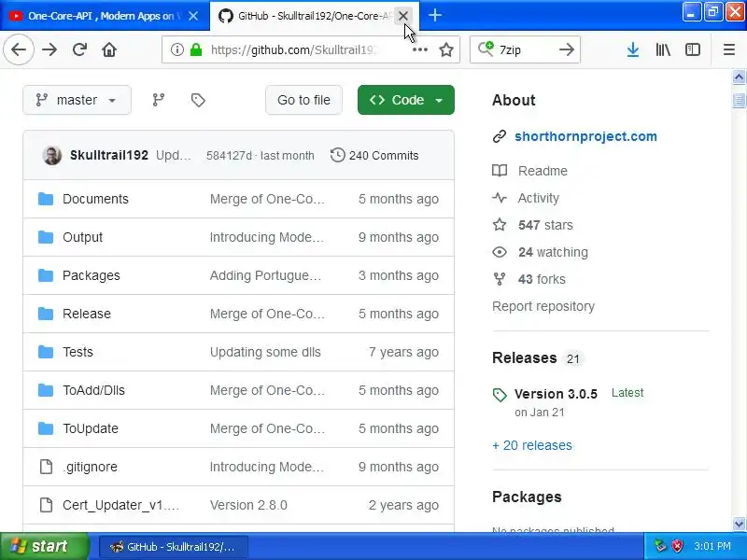
Task: Open the Firefox downloads arrow
Action: tap(633, 49)
